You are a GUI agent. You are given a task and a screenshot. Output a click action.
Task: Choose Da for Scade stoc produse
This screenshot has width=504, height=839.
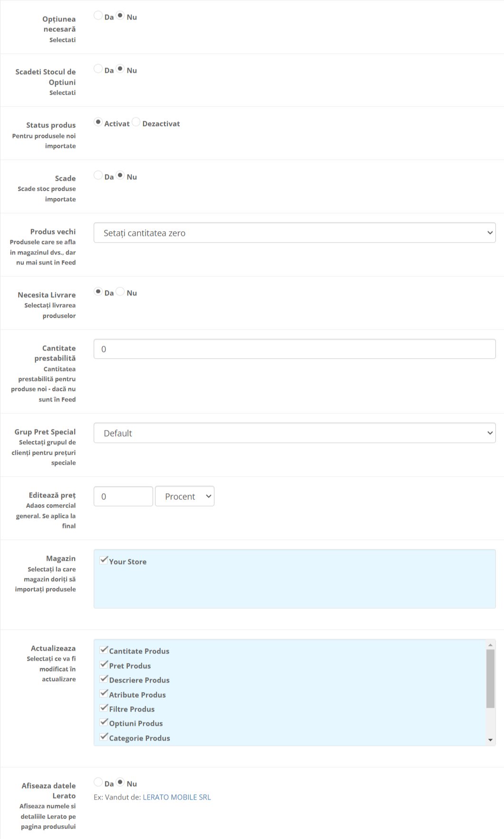(x=98, y=176)
